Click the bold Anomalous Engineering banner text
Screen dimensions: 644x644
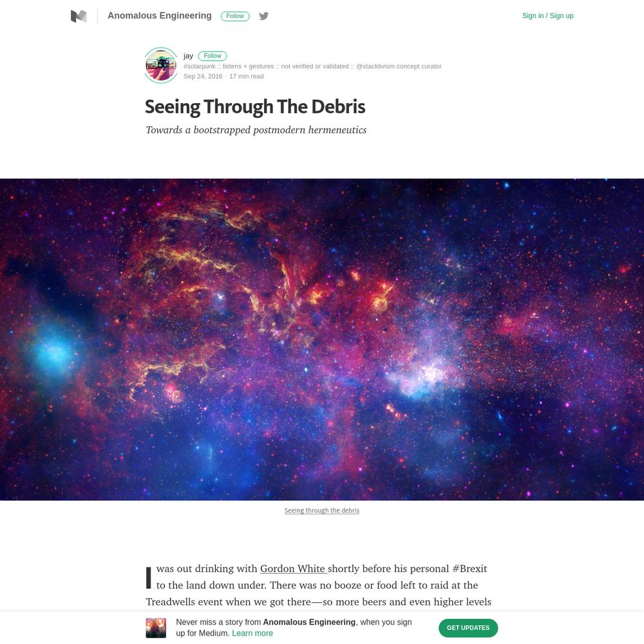(309, 622)
